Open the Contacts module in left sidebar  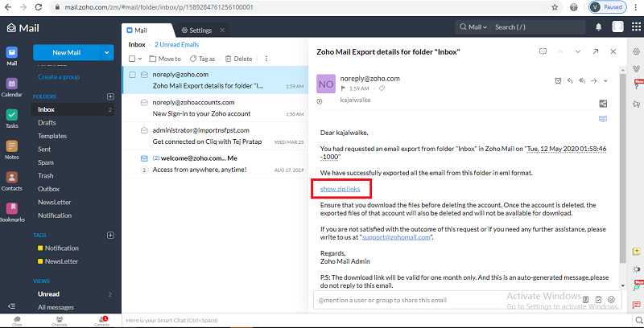point(12,181)
